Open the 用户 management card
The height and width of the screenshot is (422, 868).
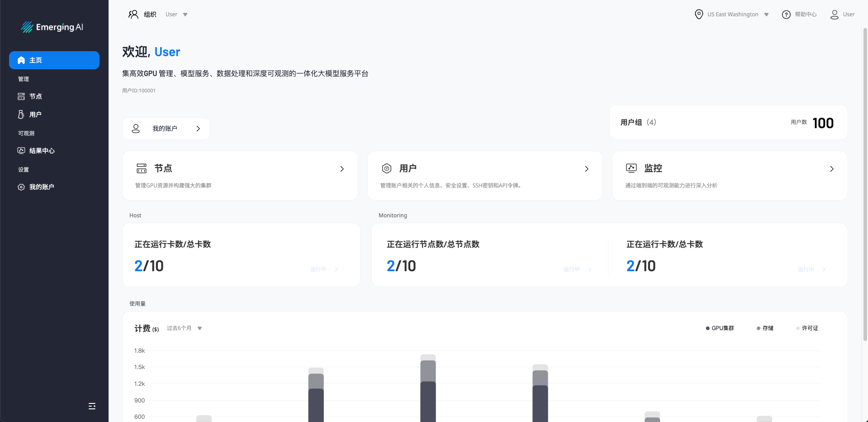click(485, 176)
